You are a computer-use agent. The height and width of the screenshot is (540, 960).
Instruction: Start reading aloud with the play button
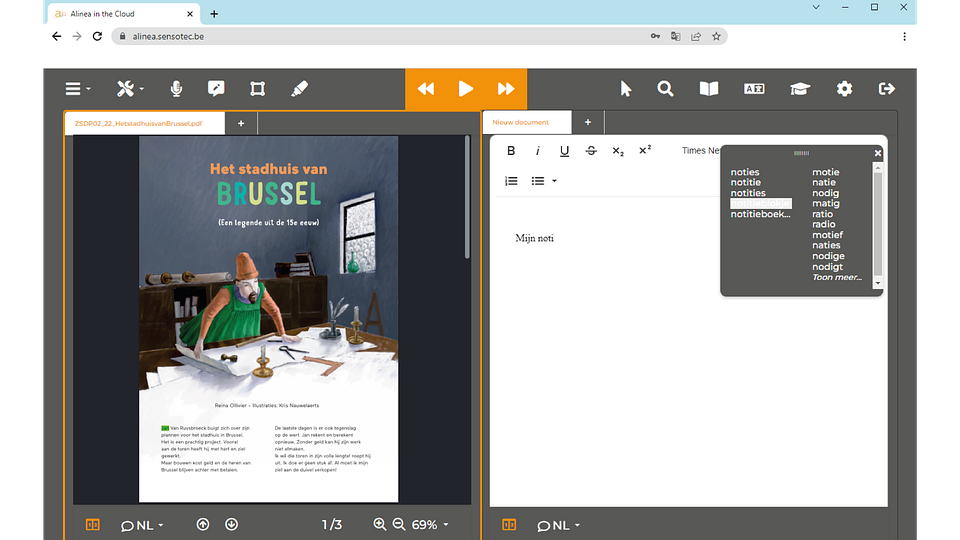[465, 89]
